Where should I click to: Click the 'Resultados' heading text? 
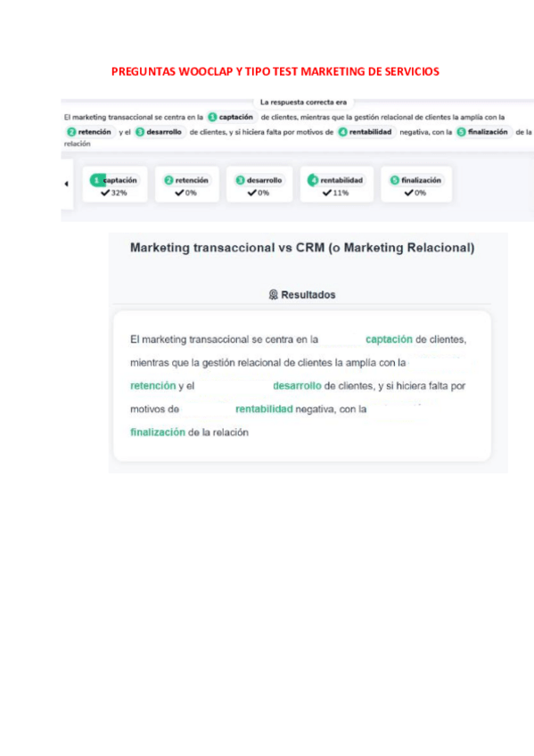tap(308, 294)
